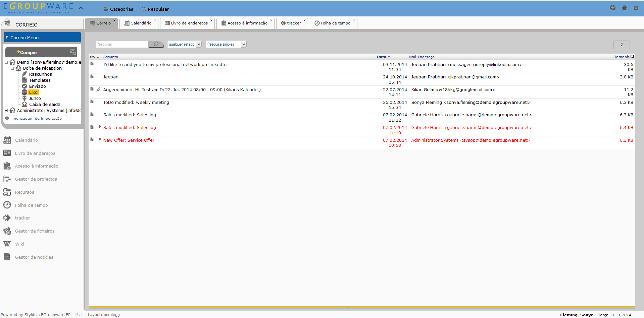Collapse the Demo account tree node
The image size is (644, 318).
click(x=6, y=62)
